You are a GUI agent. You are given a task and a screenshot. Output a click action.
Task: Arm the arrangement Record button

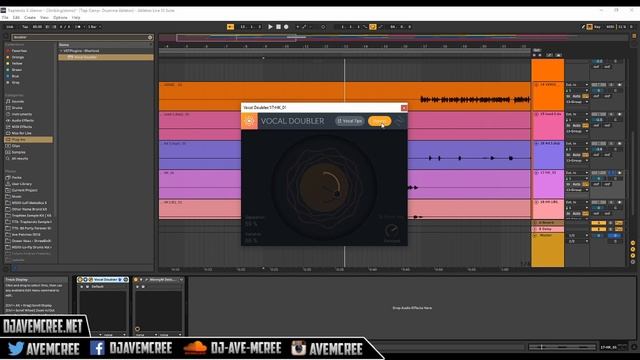click(286, 27)
